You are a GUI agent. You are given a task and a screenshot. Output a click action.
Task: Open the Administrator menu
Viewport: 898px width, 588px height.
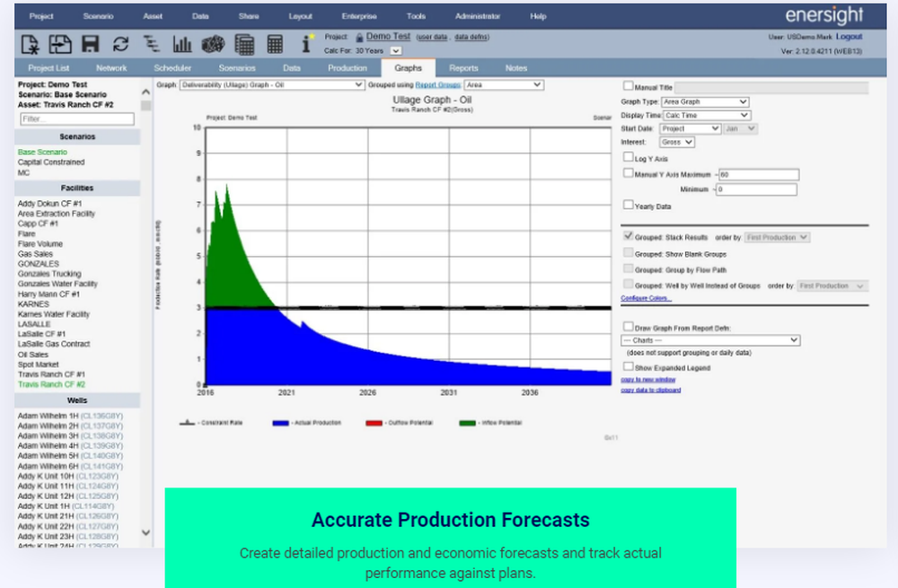[x=478, y=16]
